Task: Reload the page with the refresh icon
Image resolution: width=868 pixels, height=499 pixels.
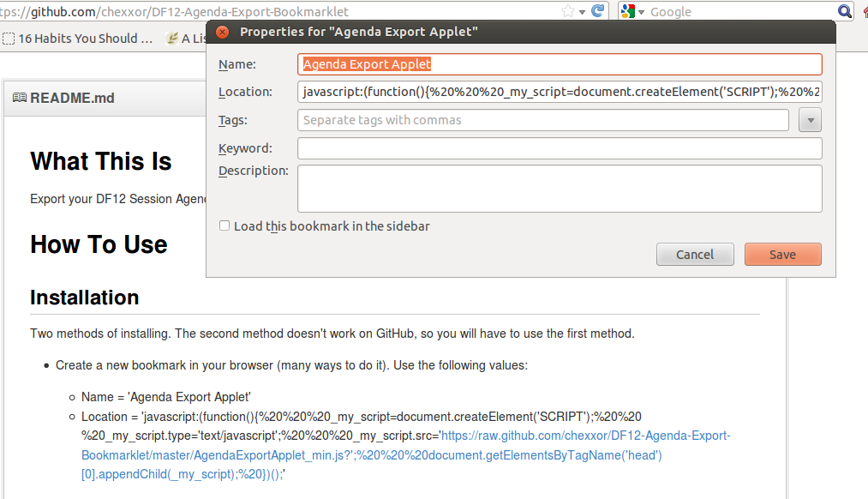Action: pos(598,11)
